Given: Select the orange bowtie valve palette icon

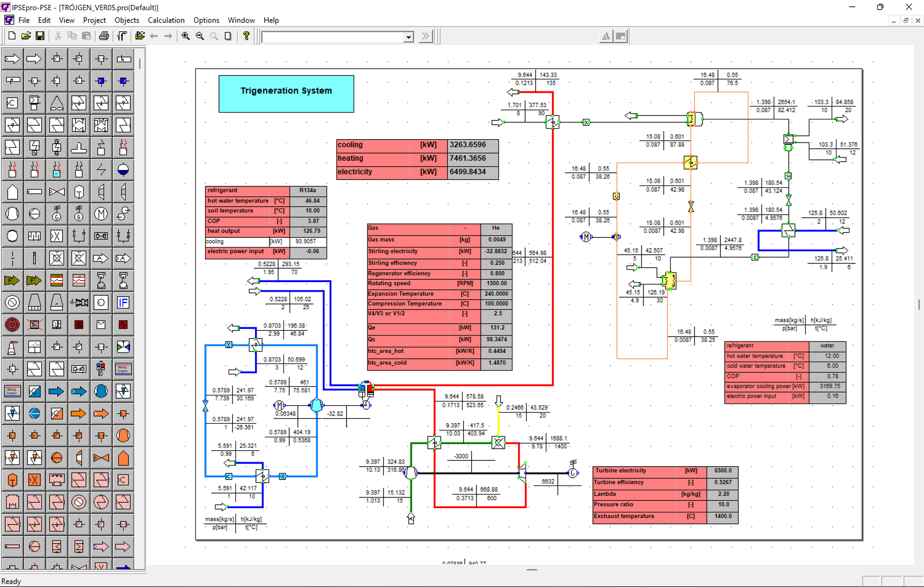Looking at the screenshot, I should (x=101, y=457).
